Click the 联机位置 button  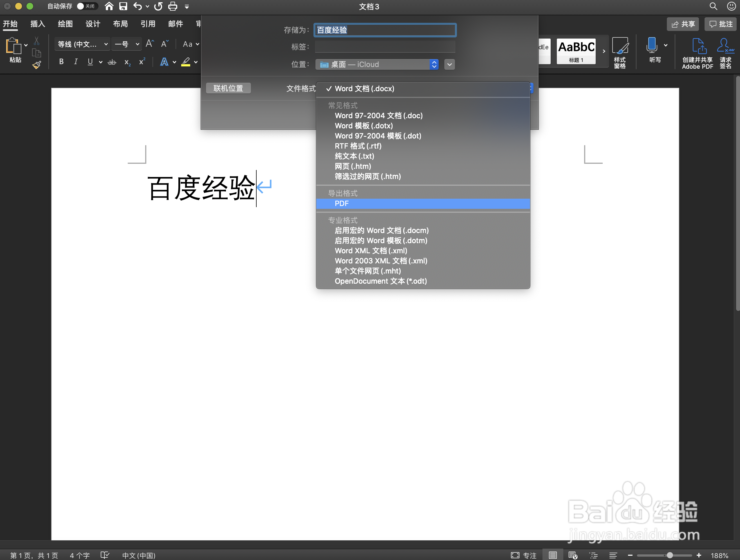[x=228, y=88]
